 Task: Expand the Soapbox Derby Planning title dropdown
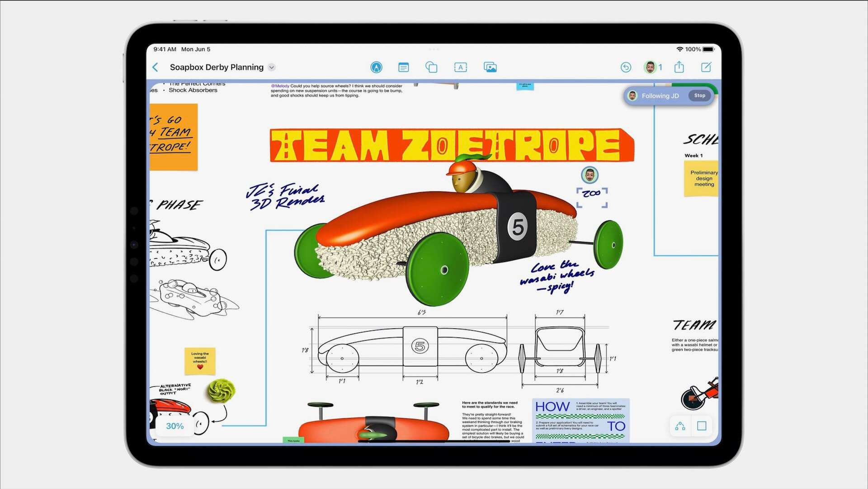point(272,67)
